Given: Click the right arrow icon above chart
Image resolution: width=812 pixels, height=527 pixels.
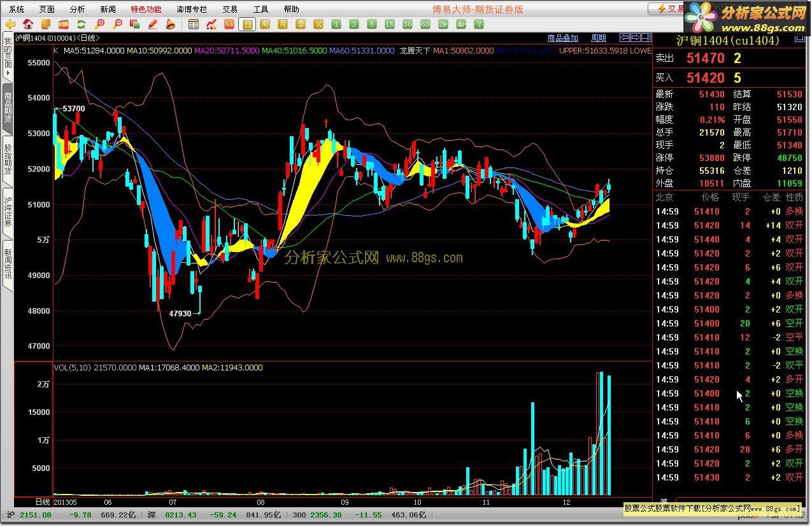Looking at the screenshot, I should (635, 38).
